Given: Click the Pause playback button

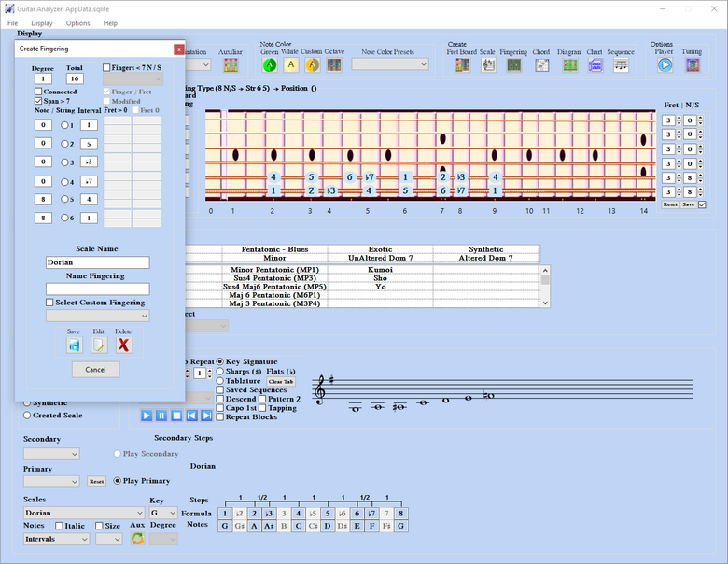Looking at the screenshot, I should (x=161, y=416).
